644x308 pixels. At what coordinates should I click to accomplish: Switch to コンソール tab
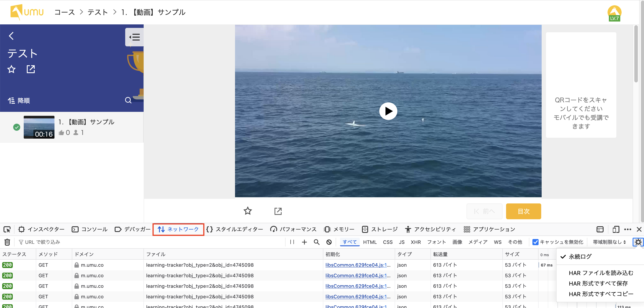(x=89, y=229)
